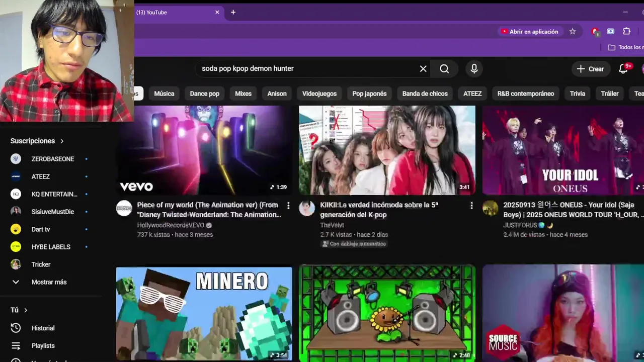Go to JUSTFORUS channel name link
The height and width of the screenshot is (362, 644).
click(x=520, y=225)
